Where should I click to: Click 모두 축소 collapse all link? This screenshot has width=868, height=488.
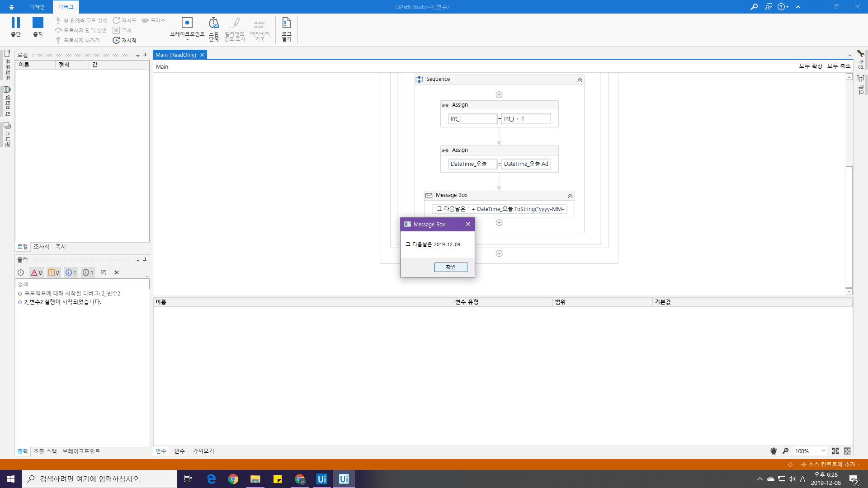(x=839, y=66)
